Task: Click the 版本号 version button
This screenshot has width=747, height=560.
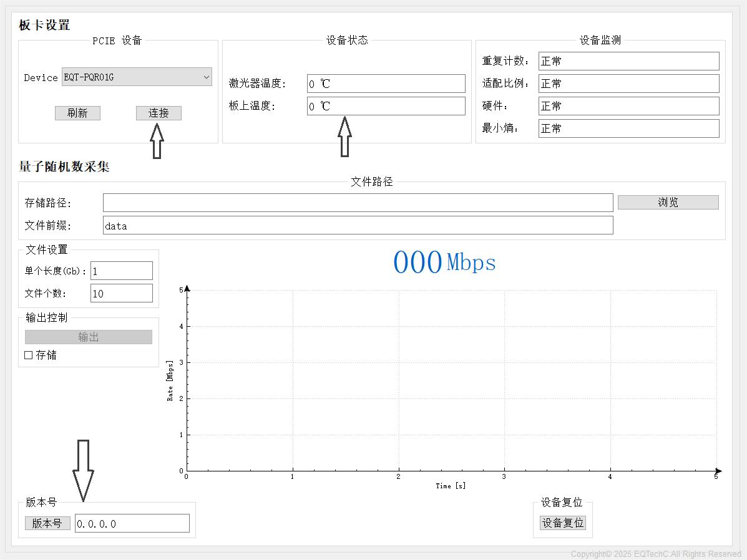Action: [x=47, y=523]
